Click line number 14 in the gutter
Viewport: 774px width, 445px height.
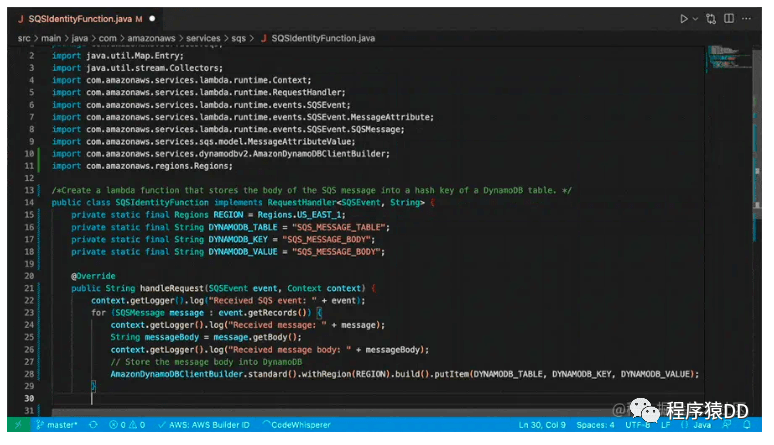pos(29,202)
